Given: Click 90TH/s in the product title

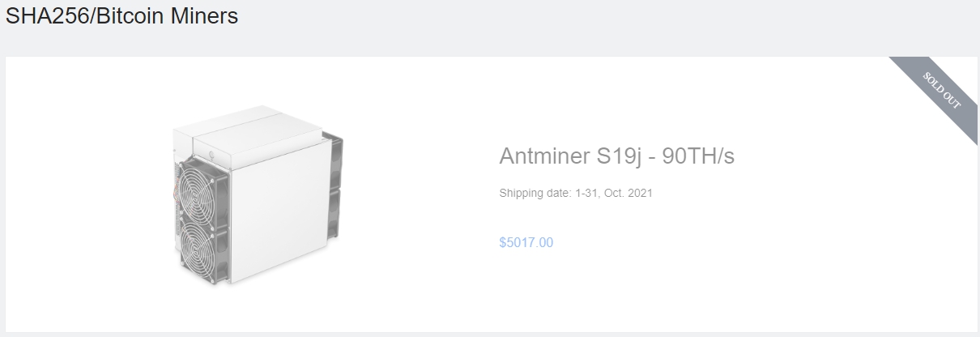Looking at the screenshot, I should coord(698,156).
